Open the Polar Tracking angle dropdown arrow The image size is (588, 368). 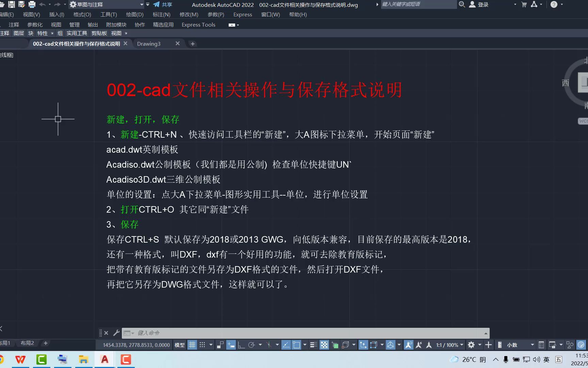[260, 345]
